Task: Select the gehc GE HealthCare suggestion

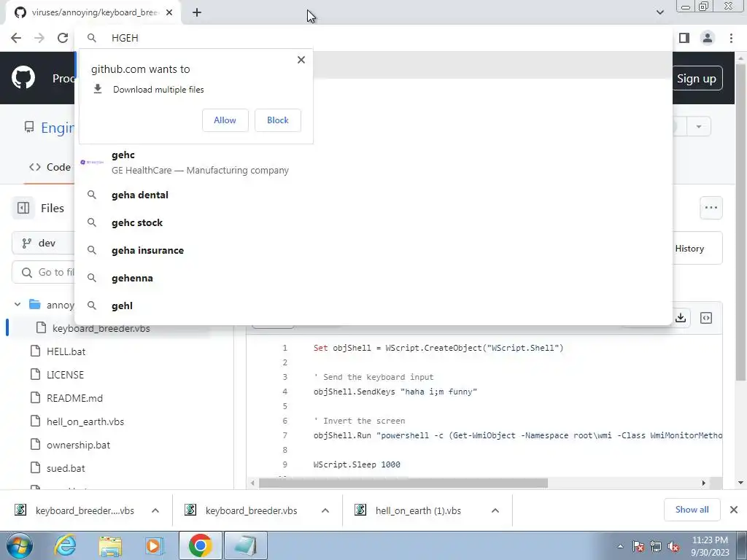Action: (373, 163)
